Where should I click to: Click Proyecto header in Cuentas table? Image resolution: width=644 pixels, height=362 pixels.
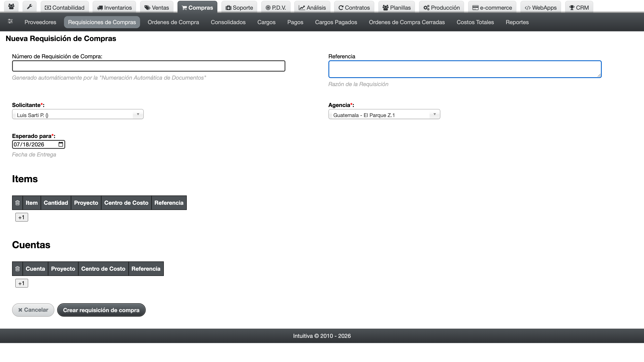pos(63,268)
